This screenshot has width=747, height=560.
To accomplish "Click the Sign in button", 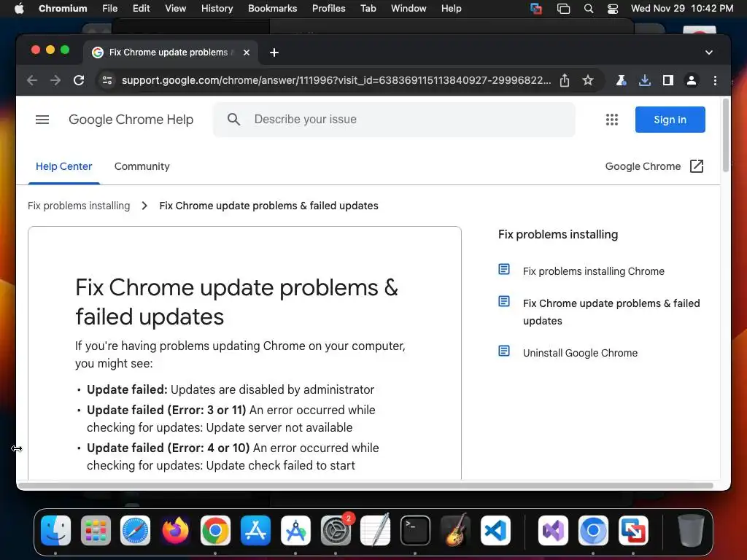I will tap(670, 120).
